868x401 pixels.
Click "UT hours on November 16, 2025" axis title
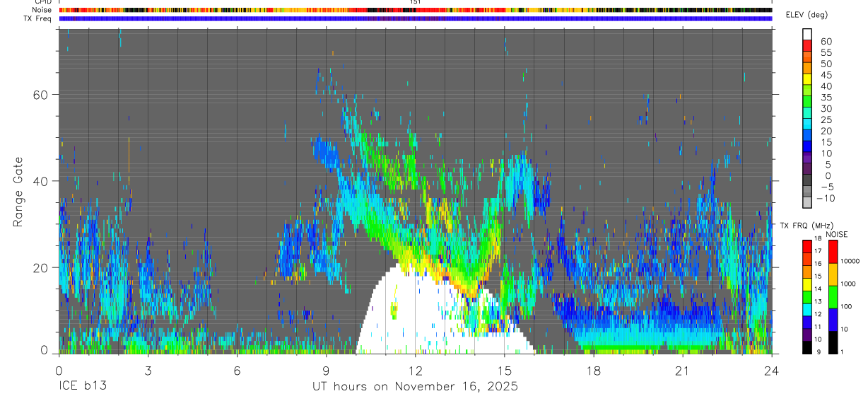click(x=416, y=387)
